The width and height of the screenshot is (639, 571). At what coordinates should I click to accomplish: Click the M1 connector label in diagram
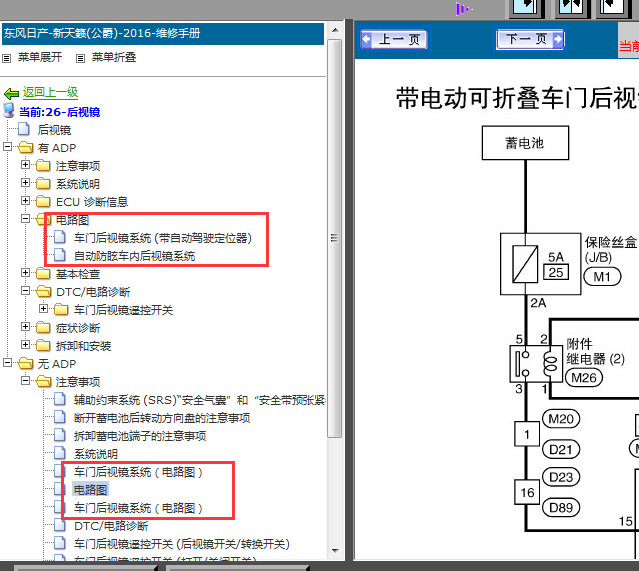coord(602,276)
